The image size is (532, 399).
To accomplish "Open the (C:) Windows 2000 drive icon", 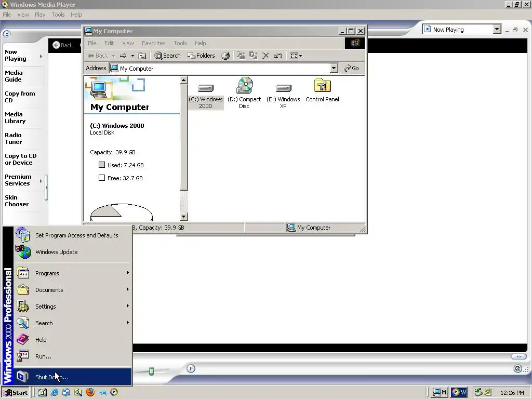I will (x=206, y=88).
